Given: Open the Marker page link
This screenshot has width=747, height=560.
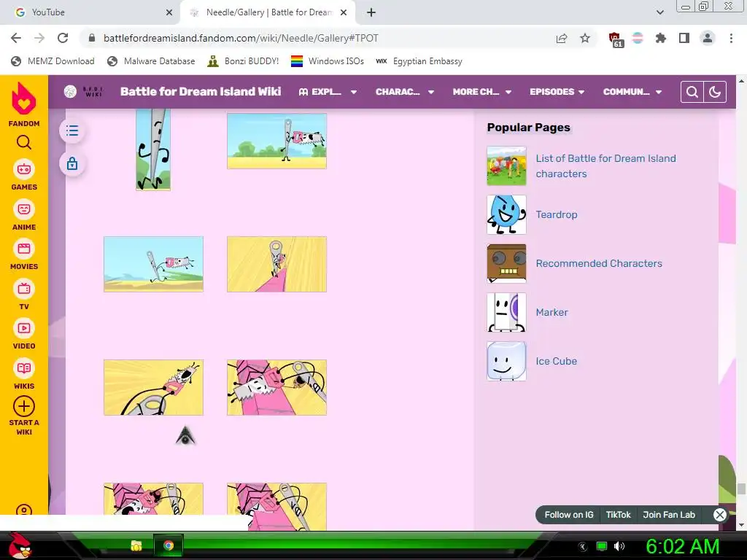Looking at the screenshot, I should [551, 312].
